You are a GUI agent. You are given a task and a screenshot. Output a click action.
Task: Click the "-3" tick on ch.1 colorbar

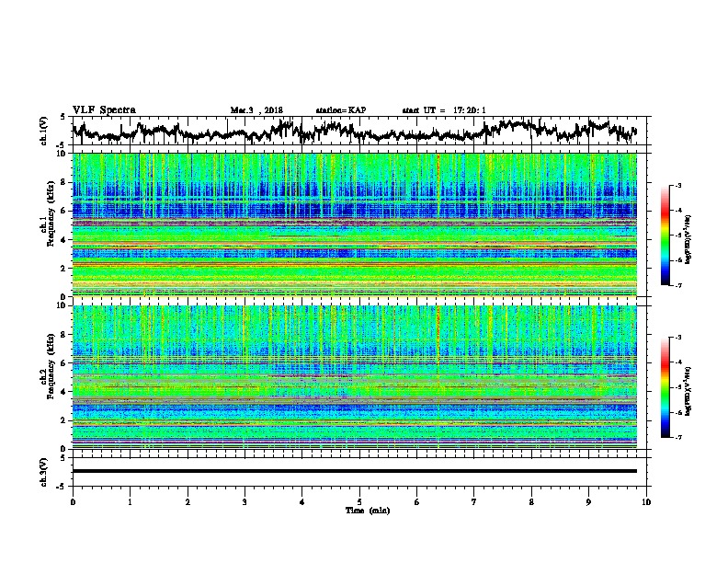click(x=677, y=185)
